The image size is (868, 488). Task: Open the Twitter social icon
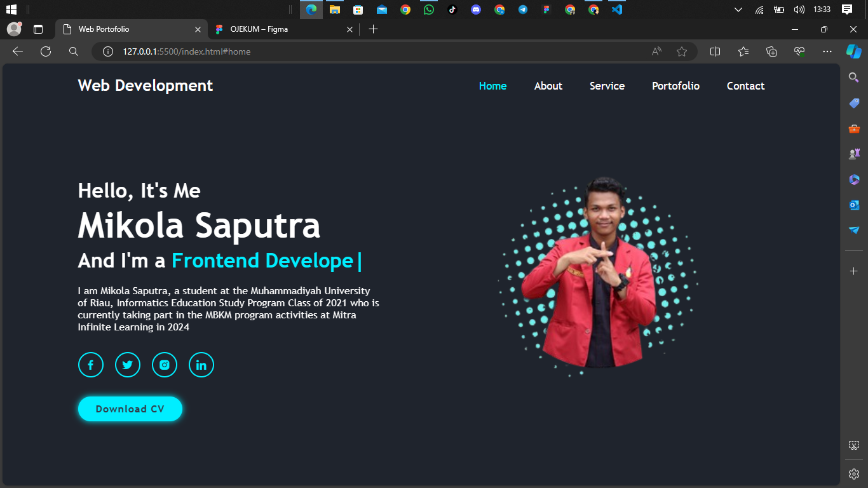tap(127, 365)
